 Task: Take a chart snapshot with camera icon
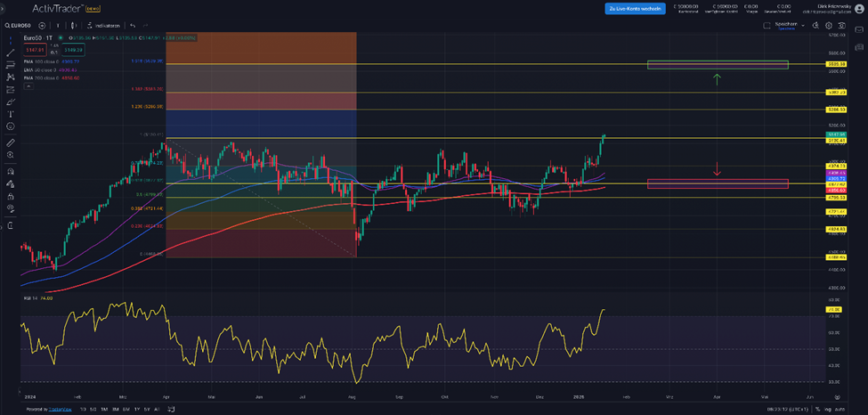click(842, 26)
